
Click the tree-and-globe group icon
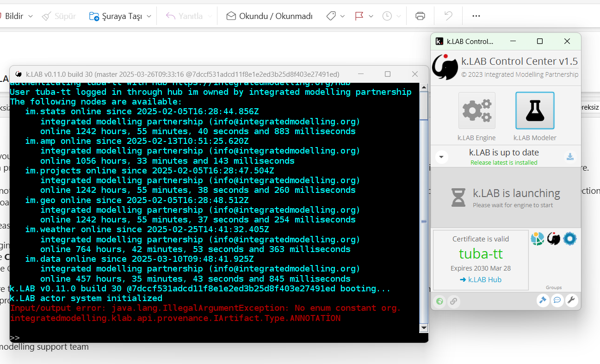pos(538,239)
